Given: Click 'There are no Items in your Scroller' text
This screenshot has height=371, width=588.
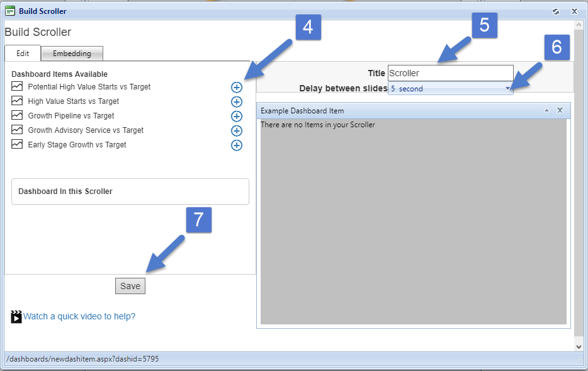Looking at the screenshot, I should pos(318,125).
